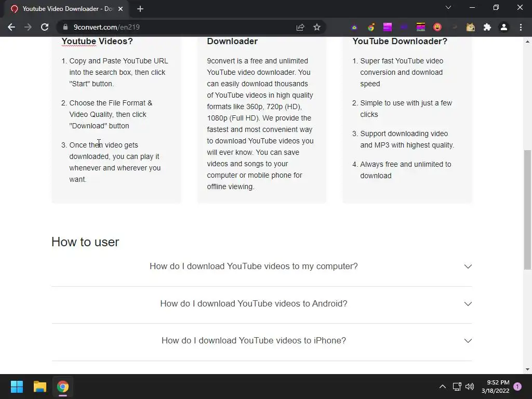Image resolution: width=532 pixels, height=399 pixels.
Task: Click the scrollbar up arrow
Action: [527, 42]
